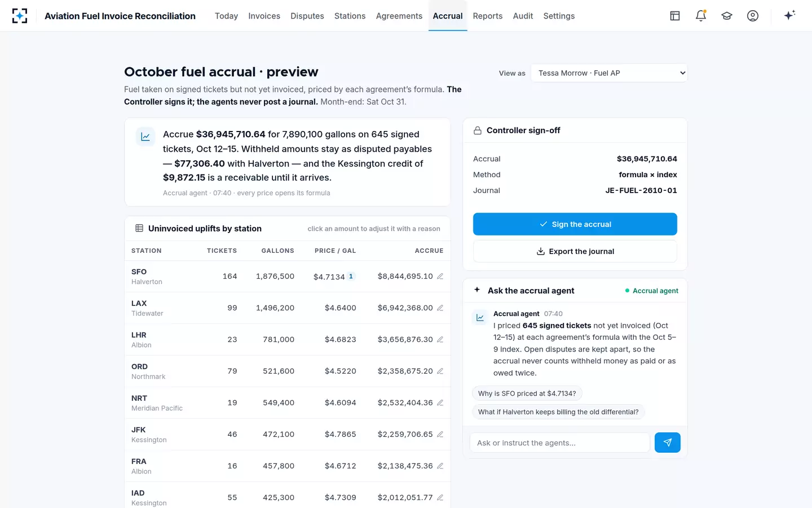Open the graduation cap learning icon
Image resolution: width=812 pixels, height=508 pixels.
point(727,16)
